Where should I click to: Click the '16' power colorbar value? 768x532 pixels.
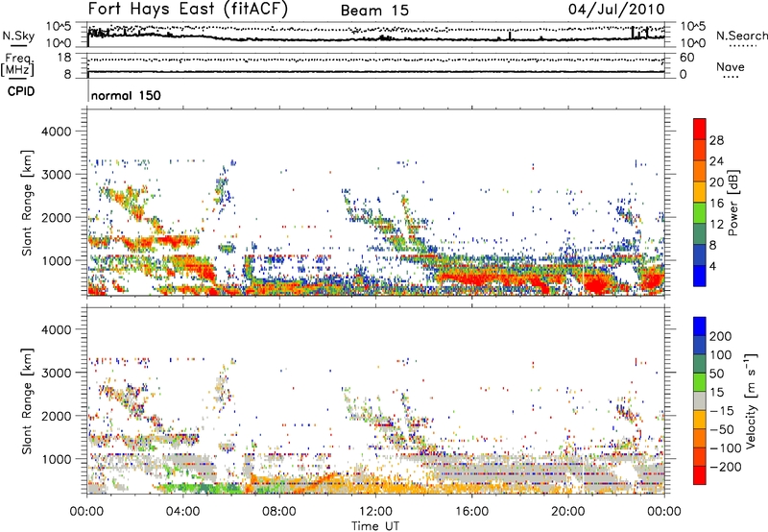click(716, 203)
